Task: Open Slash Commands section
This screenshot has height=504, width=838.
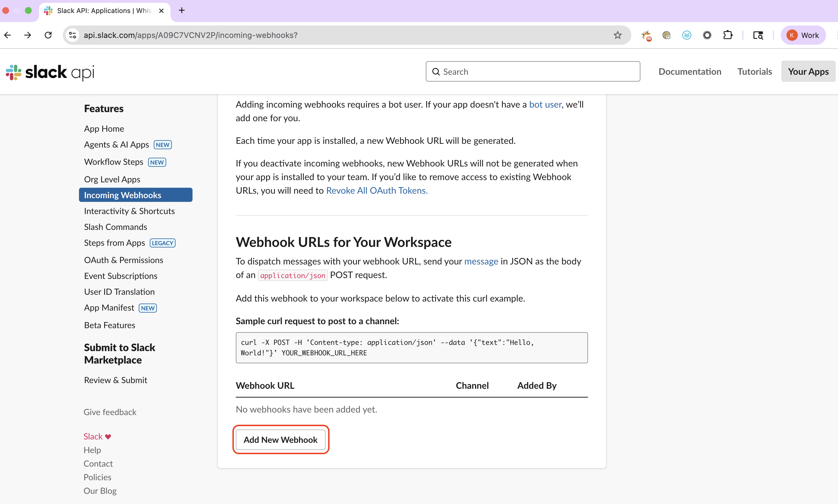Action: (x=116, y=227)
